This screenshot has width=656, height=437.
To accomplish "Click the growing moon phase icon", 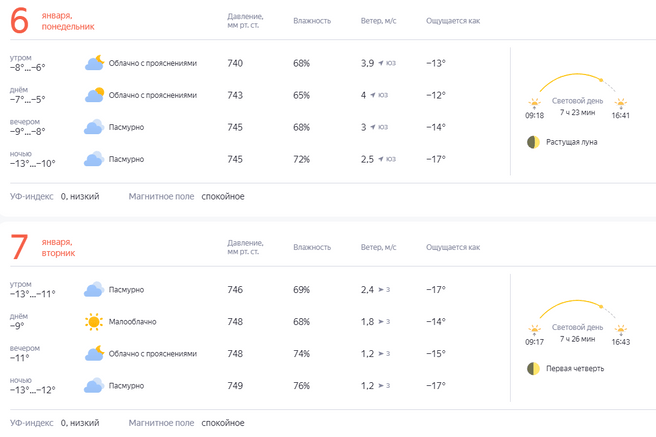I will (533, 142).
